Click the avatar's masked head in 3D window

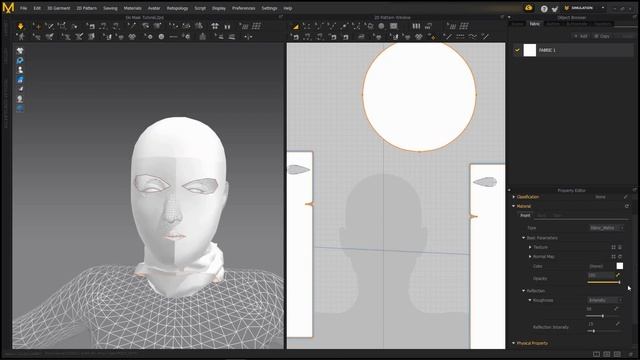click(x=179, y=192)
